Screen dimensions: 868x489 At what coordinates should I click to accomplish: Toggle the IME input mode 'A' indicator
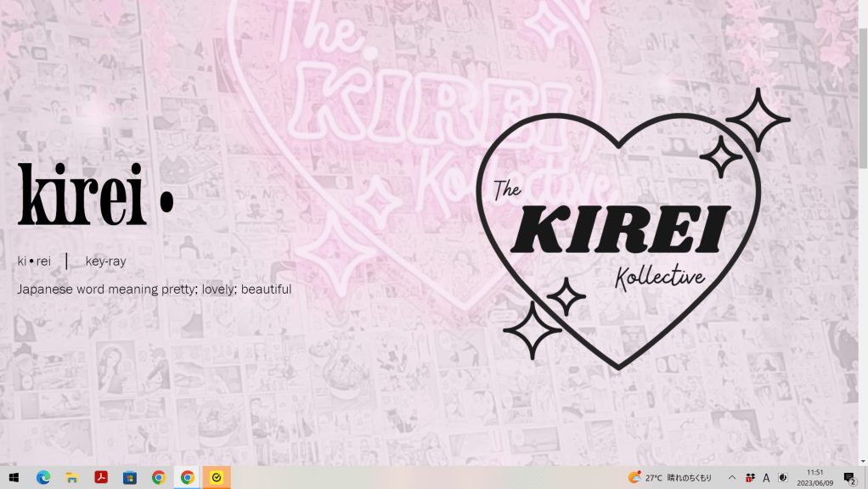(766, 478)
